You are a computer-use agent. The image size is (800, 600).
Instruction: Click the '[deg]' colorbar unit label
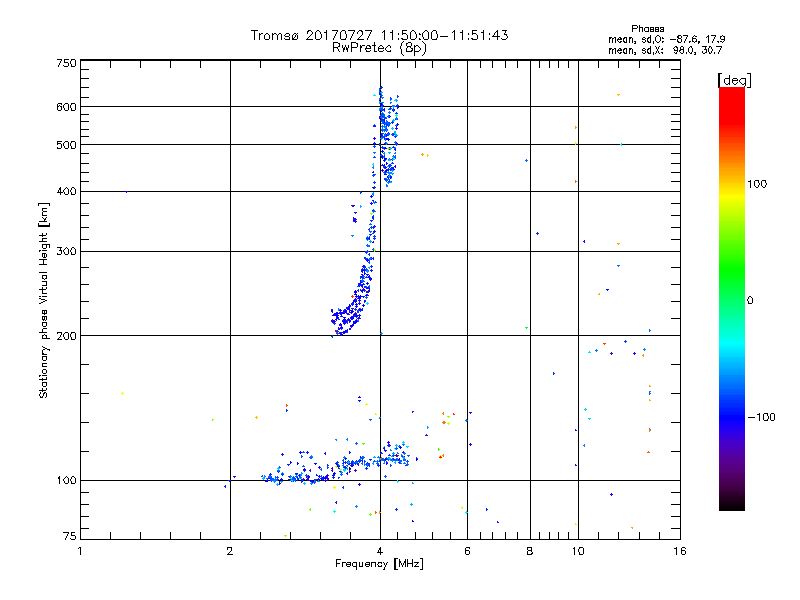[x=734, y=80]
